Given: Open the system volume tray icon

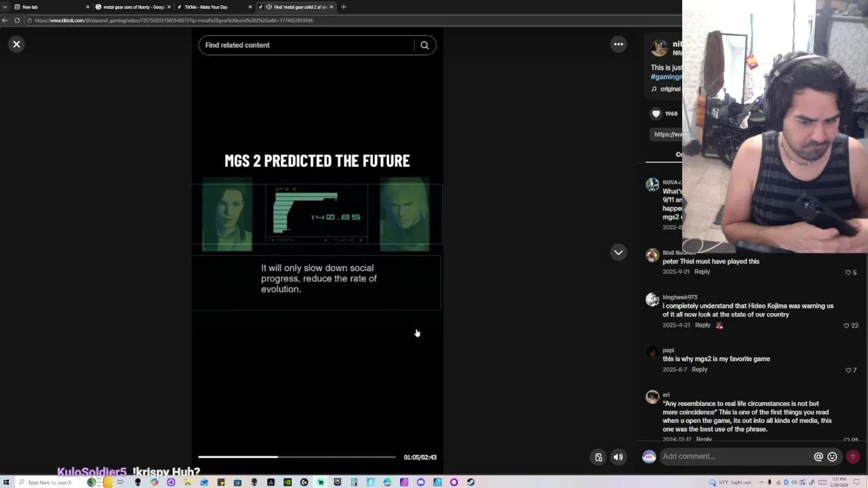Looking at the screenshot, I should (794, 482).
